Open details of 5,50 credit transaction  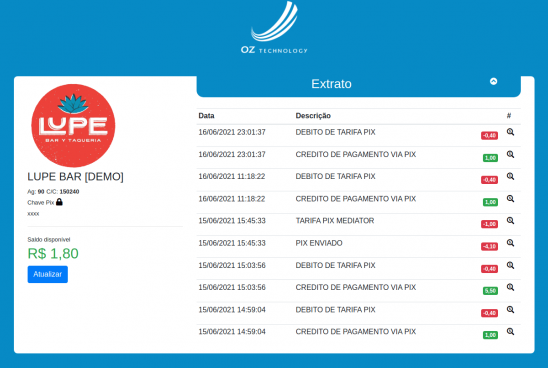(510, 288)
